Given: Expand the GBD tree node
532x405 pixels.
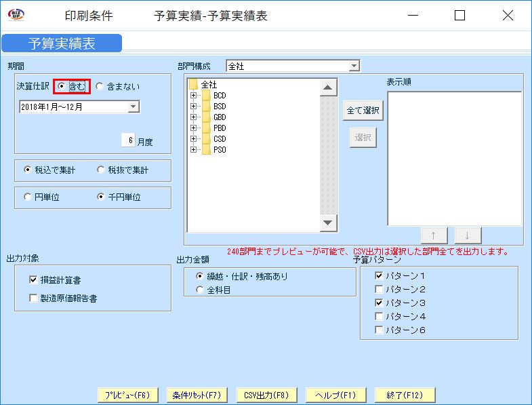Looking at the screenshot, I should (193, 117).
